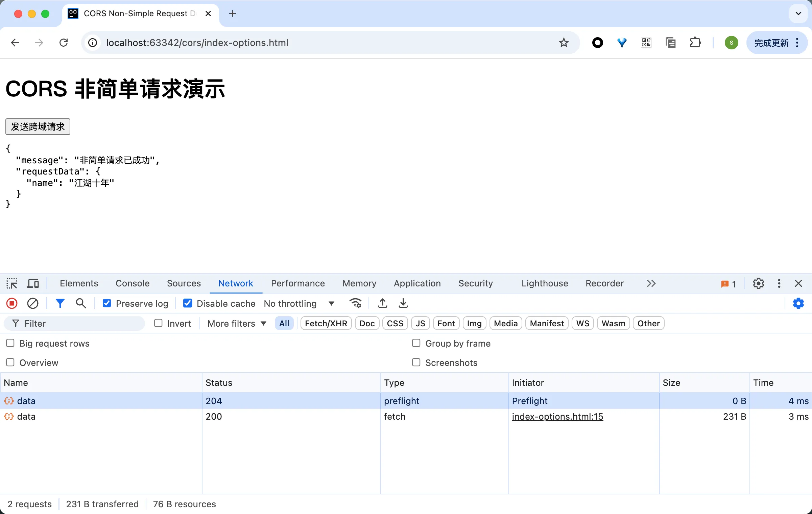
Task: Click the 发送跨域请求 button
Action: coord(38,127)
